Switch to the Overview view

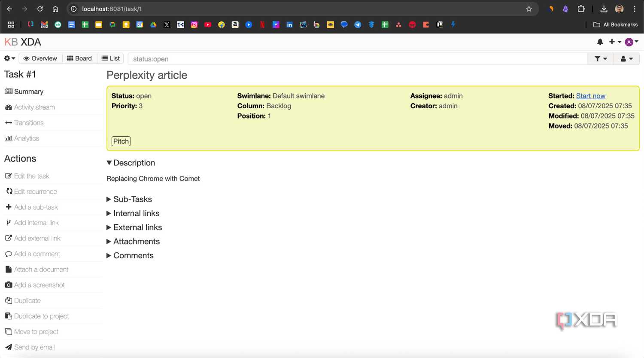(40, 58)
